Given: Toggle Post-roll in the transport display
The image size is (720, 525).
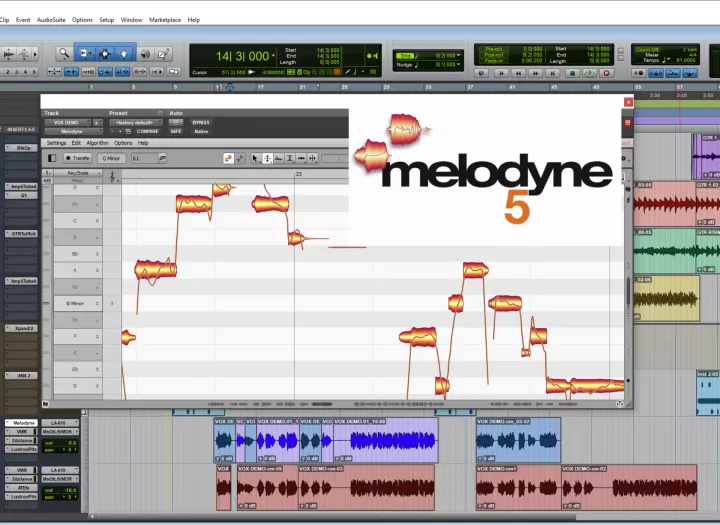Looking at the screenshot, I should [493, 55].
